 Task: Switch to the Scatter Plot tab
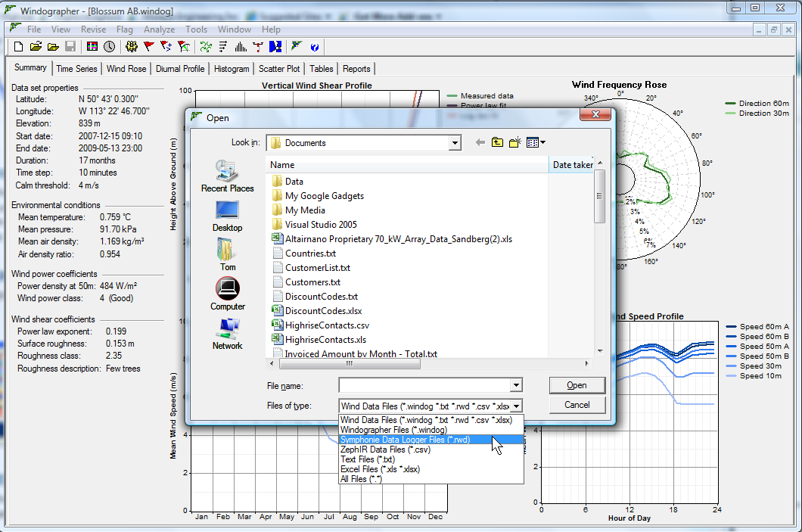pyautogui.click(x=279, y=69)
